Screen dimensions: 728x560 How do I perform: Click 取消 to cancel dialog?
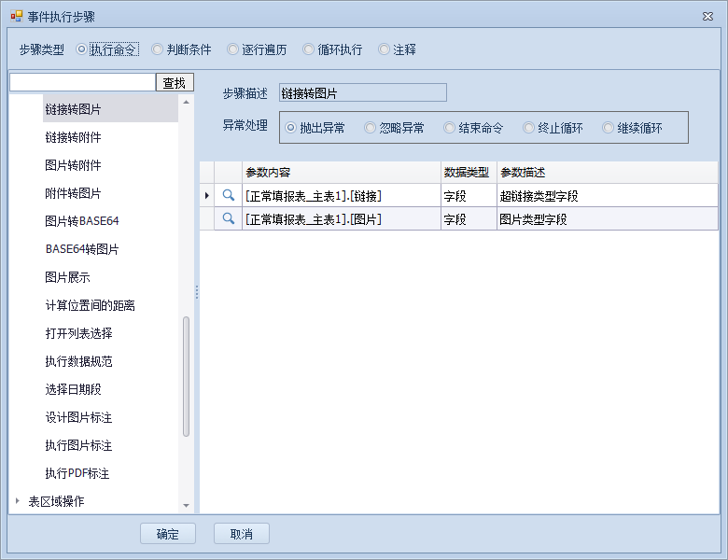[x=242, y=534]
